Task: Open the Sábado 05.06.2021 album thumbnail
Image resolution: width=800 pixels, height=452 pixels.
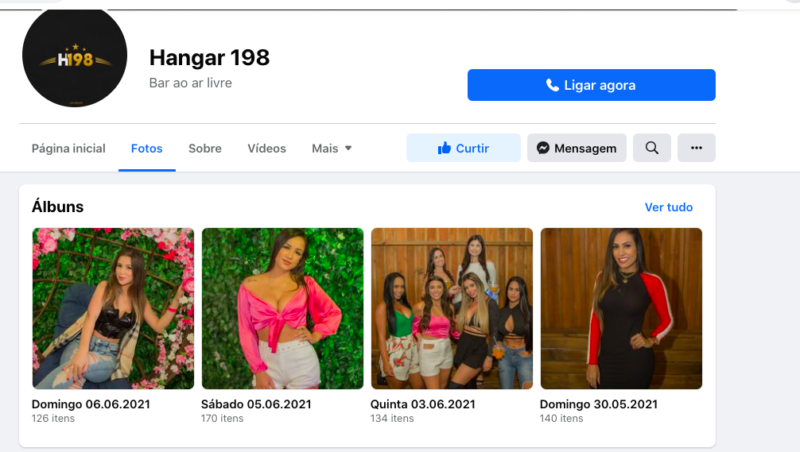Action: tap(283, 309)
